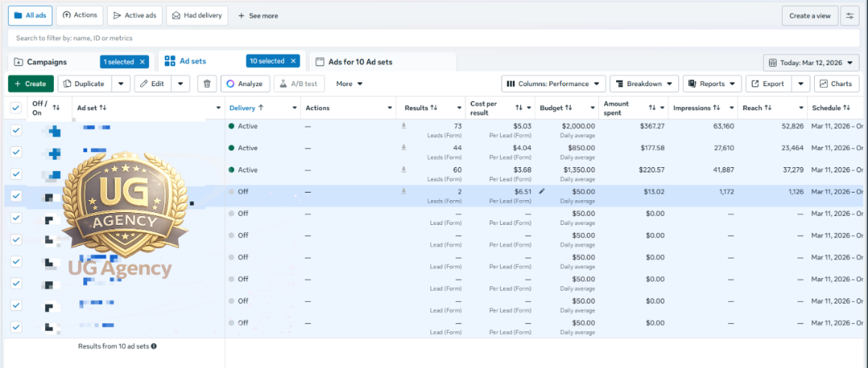Viewport: 868px width, 368px height.
Task: Sort the Amount spent column arrows
Action: point(652,107)
